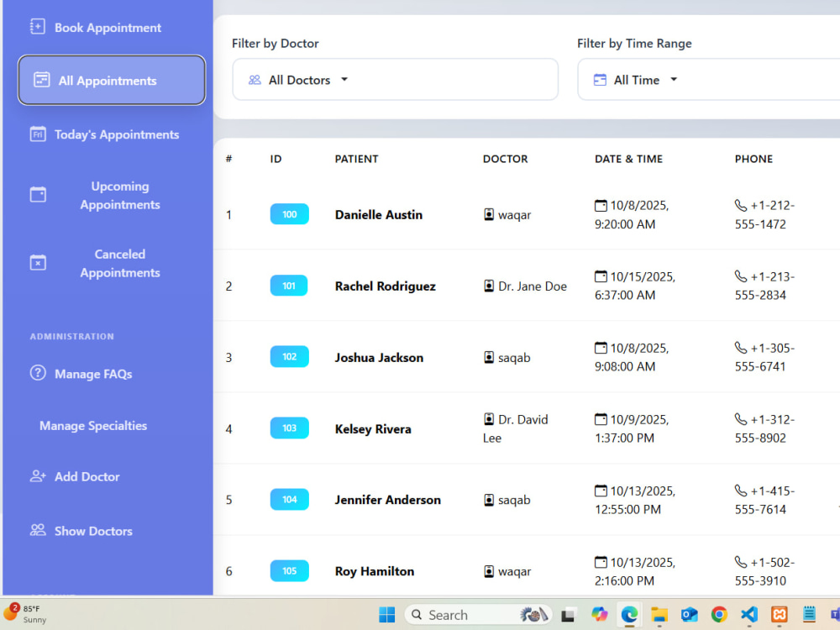Open Book Appointment from sidebar
Viewport: 840px width, 630px height.
(96, 28)
